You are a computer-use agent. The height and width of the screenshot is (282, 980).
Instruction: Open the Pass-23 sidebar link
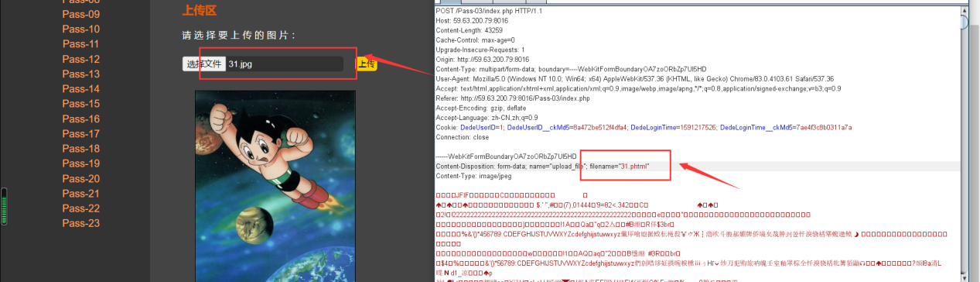(x=81, y=224)
